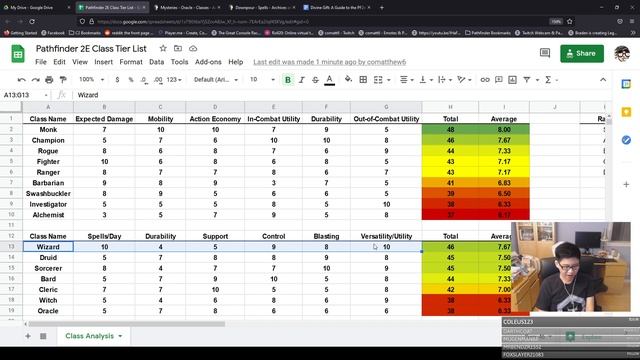Add a new sheet
Viewport: 640px width, 360px height.
pyautogui.click(x=28, y=336)
